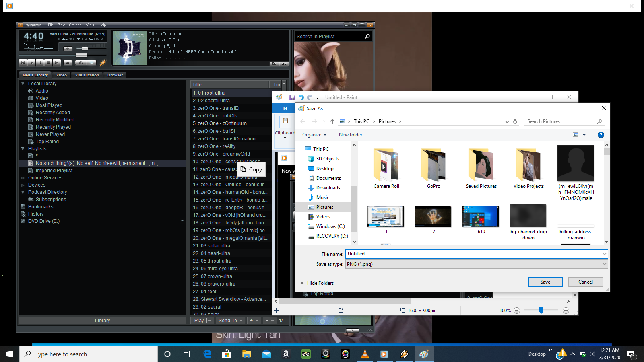Expand the Devices tree node
This screenshot has width=644, height=362.
point(23,185)
